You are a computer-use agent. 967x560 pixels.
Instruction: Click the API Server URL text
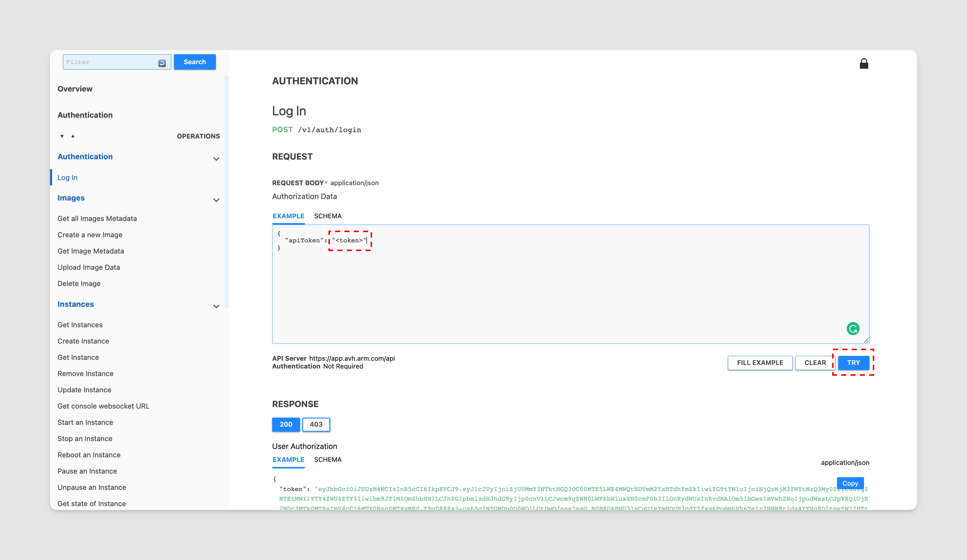[x=352, y=358]
